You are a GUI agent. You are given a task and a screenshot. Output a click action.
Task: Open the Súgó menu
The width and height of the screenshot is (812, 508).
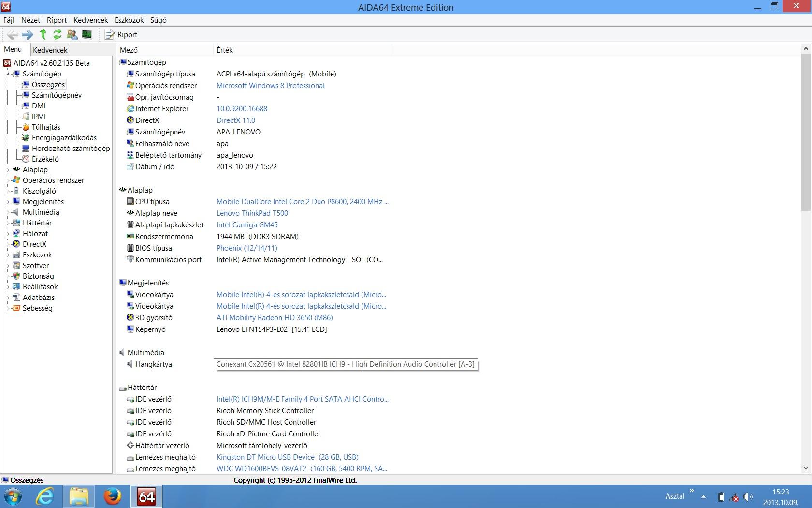pyautogui.click(x=159, y=20)
